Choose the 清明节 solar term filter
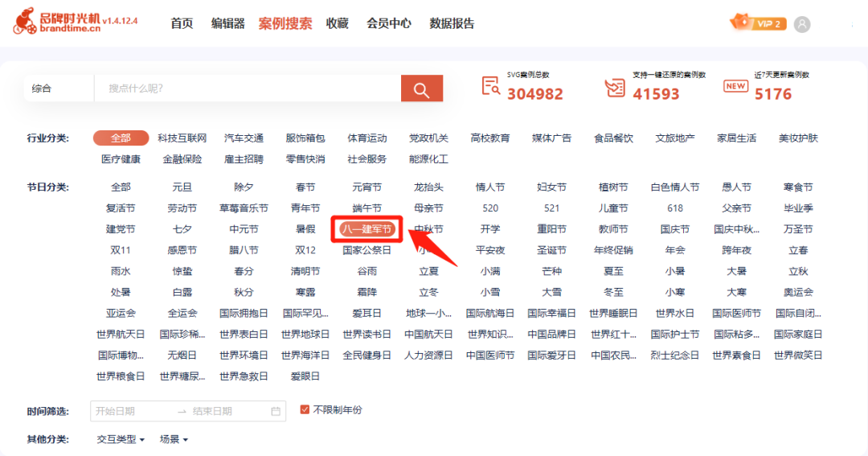The height and width of the screenshot is (456, 868). [305, 271]
